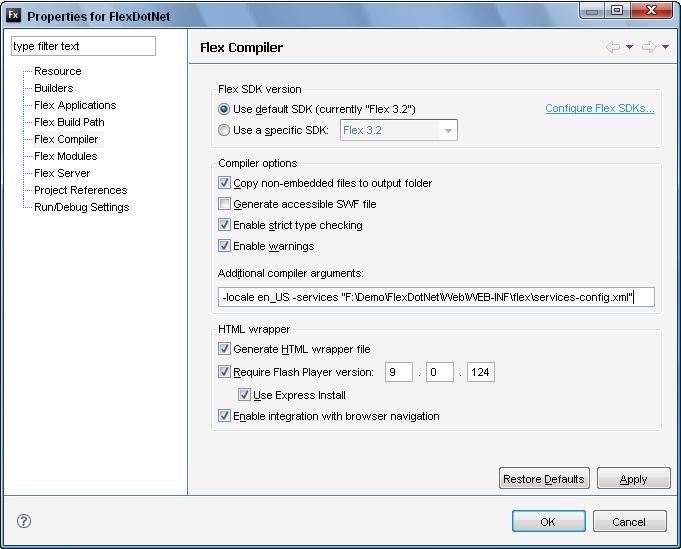Select 'Use default SDK' radio button
Screen dimensions: 681x549
(224, 109)
